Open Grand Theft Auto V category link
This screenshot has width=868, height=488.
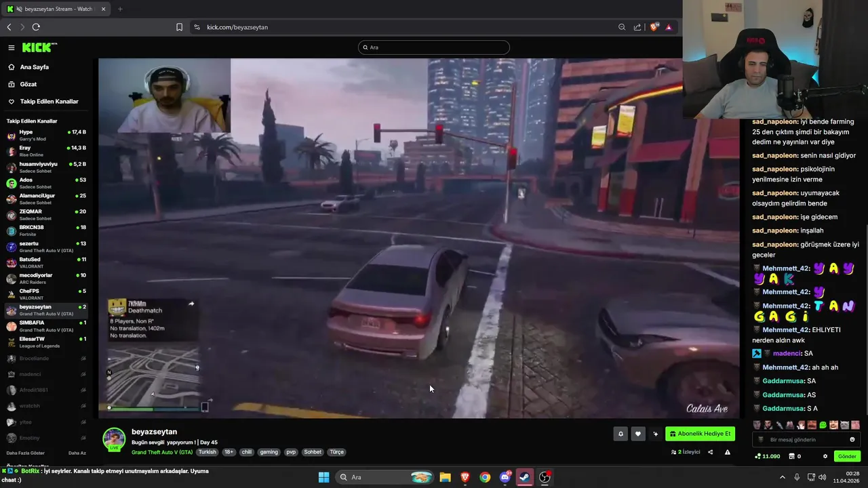(x=162, y=452)
